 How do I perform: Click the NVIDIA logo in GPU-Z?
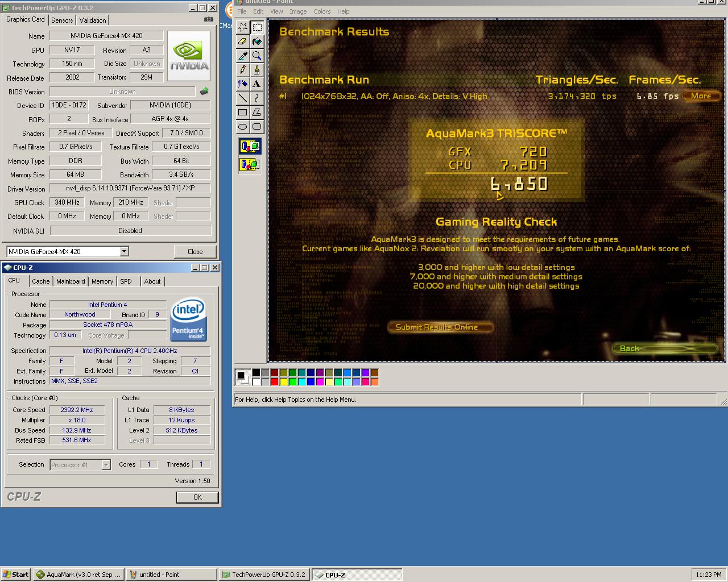(x=189, y=56)
